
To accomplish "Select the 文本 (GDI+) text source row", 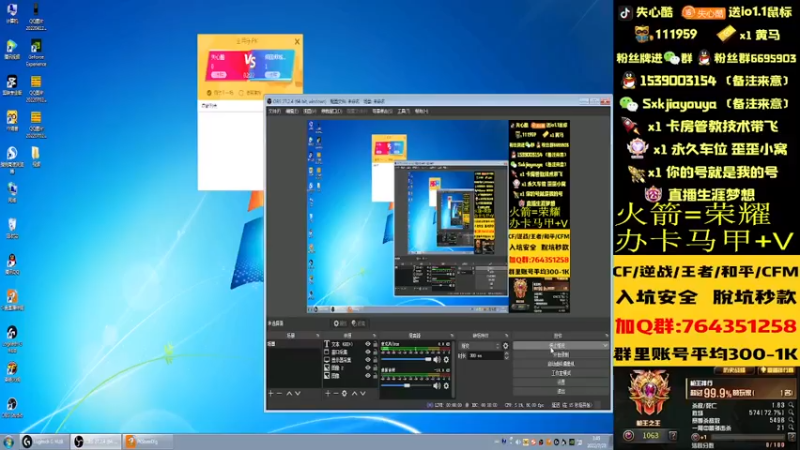I will 350,344.
